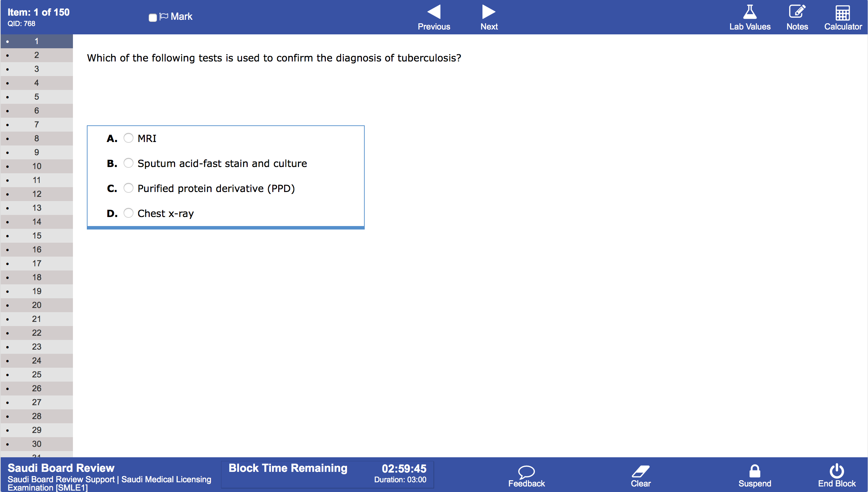This screenshot has width=868, height=492.
Task: Check the Mark checkbox
Action: (152, 17)
